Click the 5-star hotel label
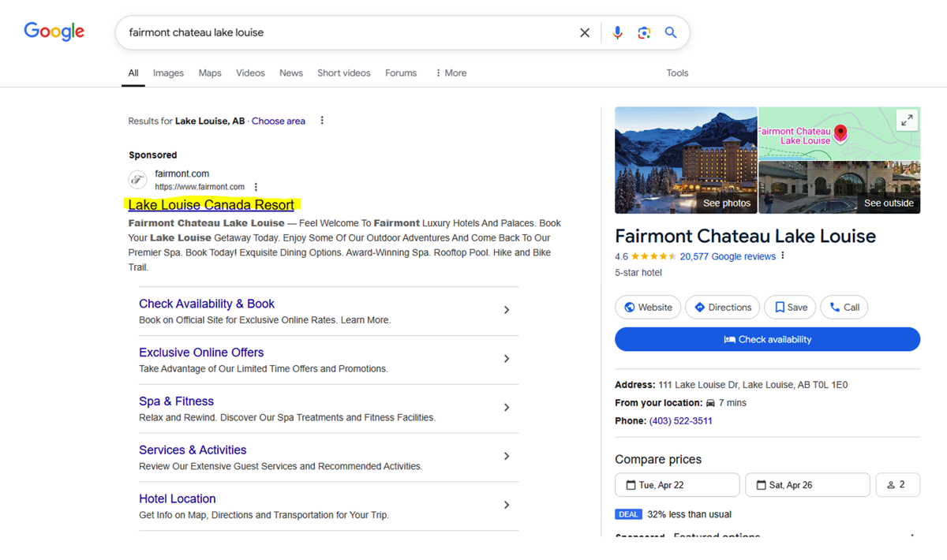Image resolution: width=947 pixels, height=560 pixels. tap(638, 273)
